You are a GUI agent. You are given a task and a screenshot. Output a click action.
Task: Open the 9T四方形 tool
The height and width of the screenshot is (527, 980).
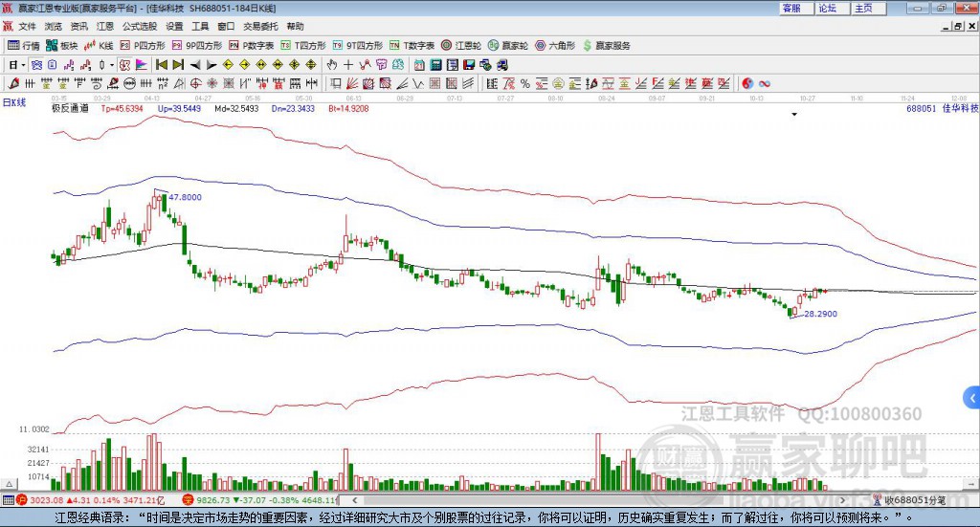point(358,46)
